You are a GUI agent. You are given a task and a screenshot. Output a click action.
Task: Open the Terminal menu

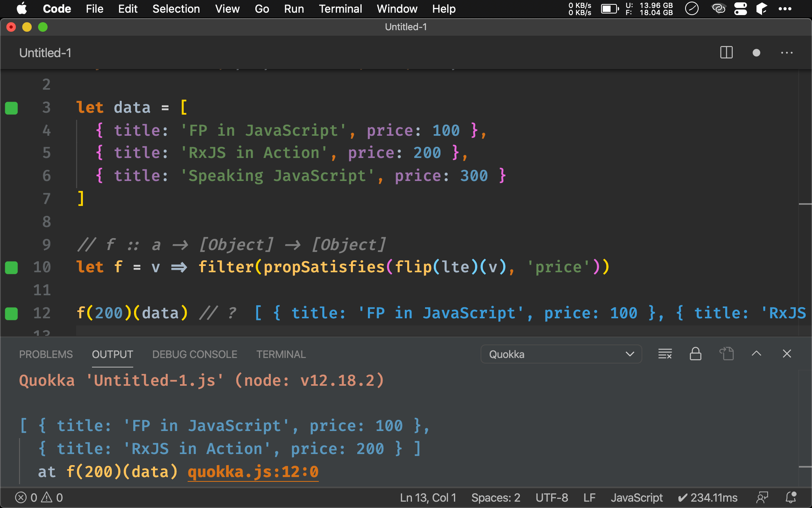[340, 9]
